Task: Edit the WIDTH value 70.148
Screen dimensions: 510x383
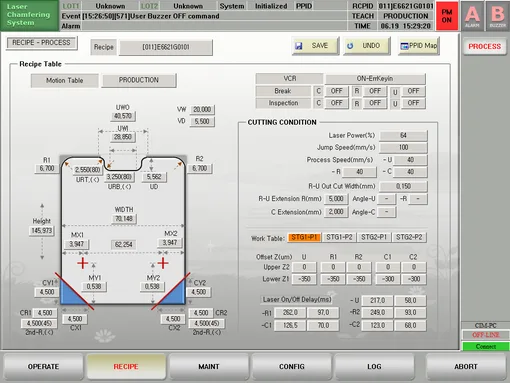Action: point(124,219)
